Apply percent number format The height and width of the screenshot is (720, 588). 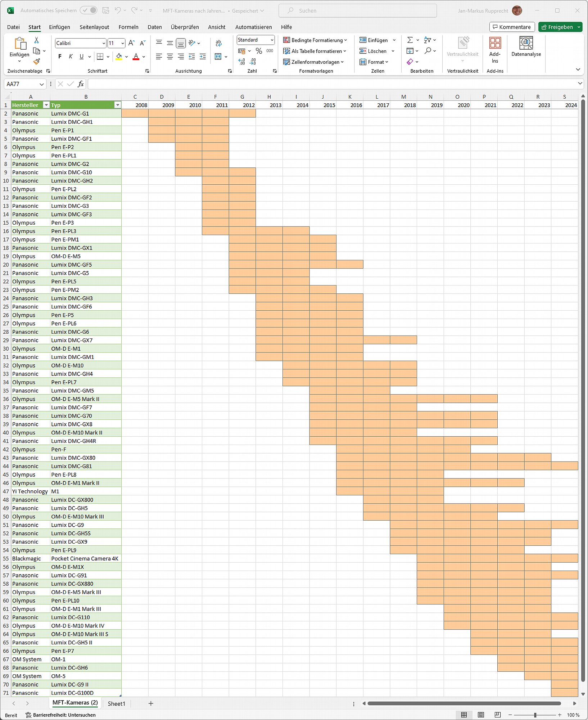point(259,51)
